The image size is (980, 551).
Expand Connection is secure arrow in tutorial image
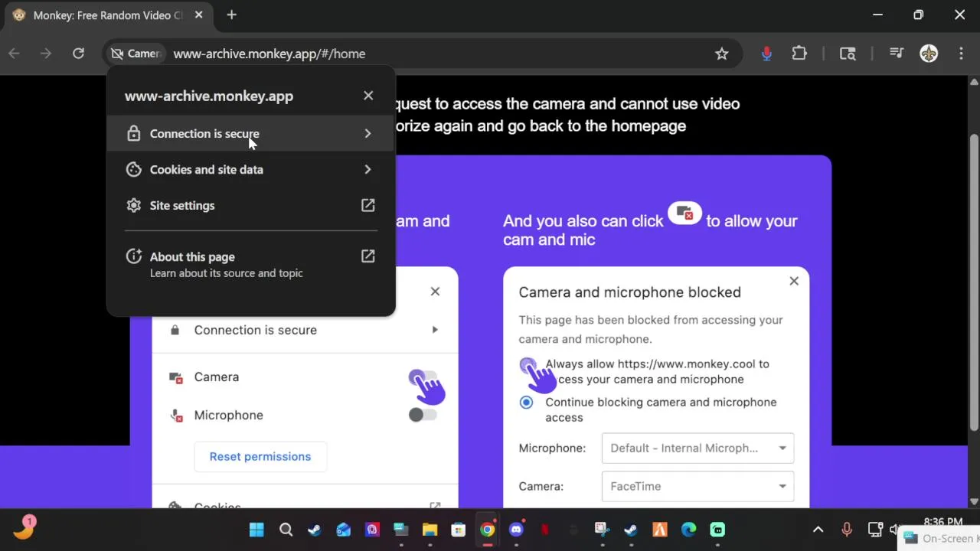(435, 330)
